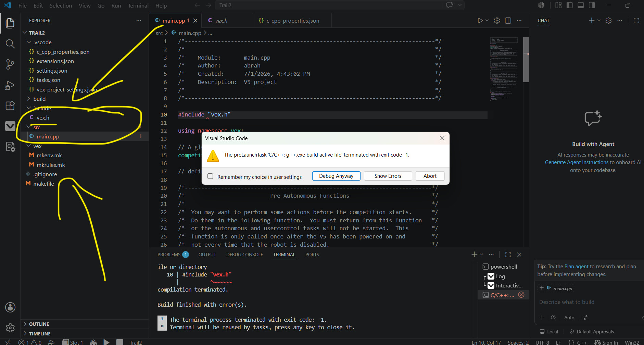Open tasks.json in explorer
The image size is (644, 345).
[48, 80]
